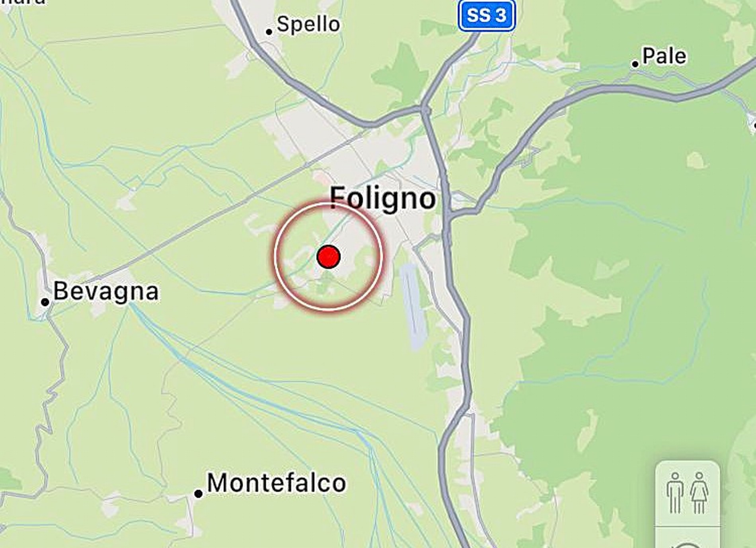
Task: Click the partial town label in the corner
Action: pos(23,2)
